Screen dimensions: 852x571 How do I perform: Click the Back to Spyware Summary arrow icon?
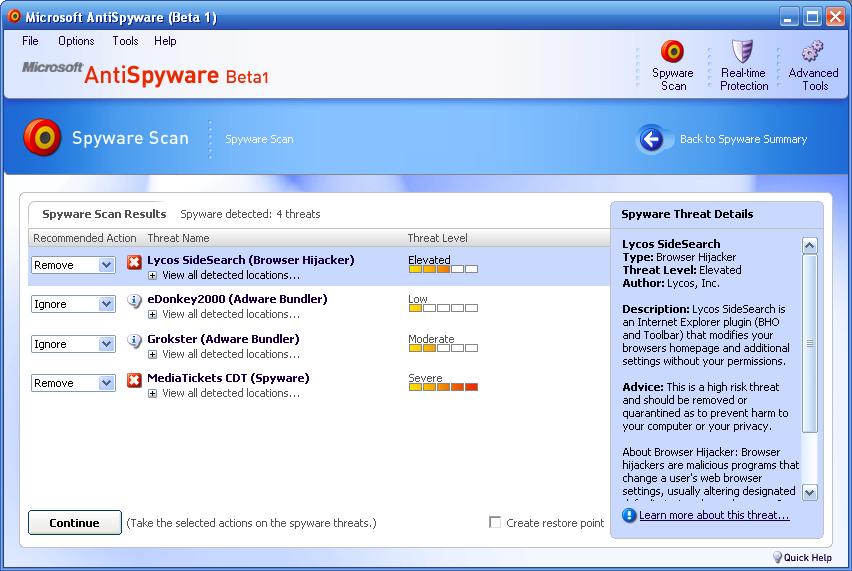[x=651, y=139]
